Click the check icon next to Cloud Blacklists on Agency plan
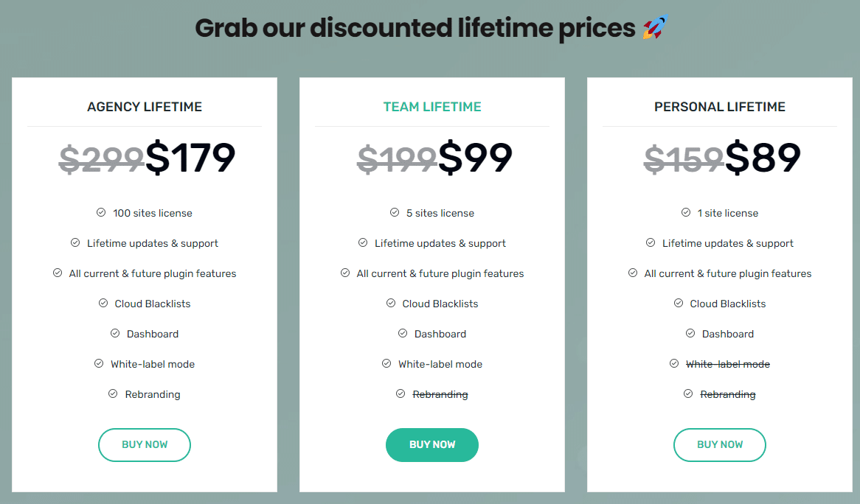 103,304
